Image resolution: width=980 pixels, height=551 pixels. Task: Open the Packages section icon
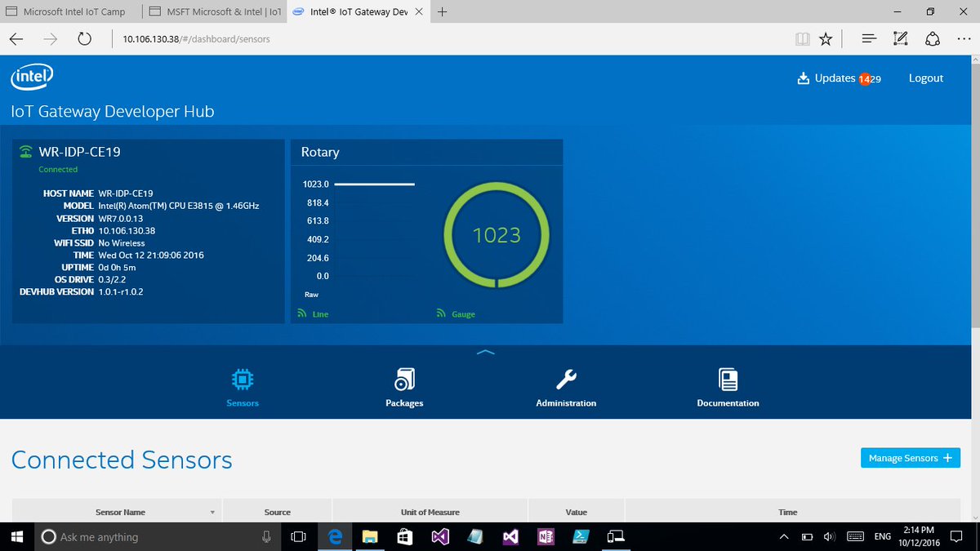[x=404, y=380]
